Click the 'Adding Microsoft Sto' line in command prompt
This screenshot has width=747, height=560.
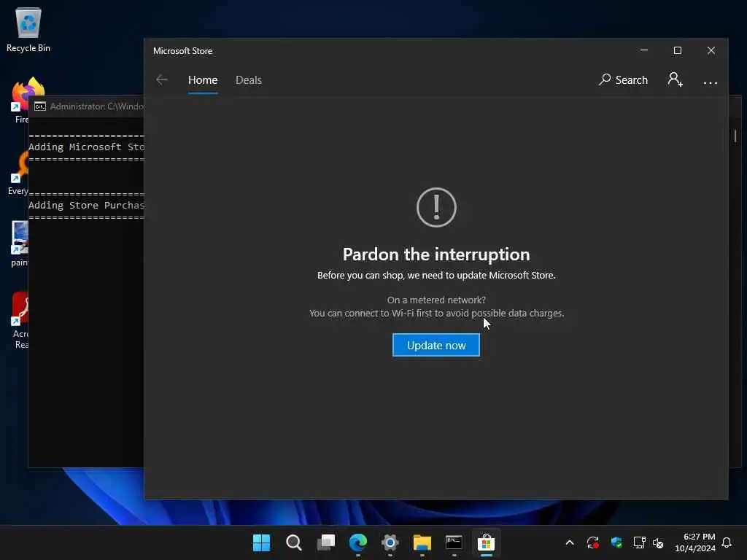86,147
